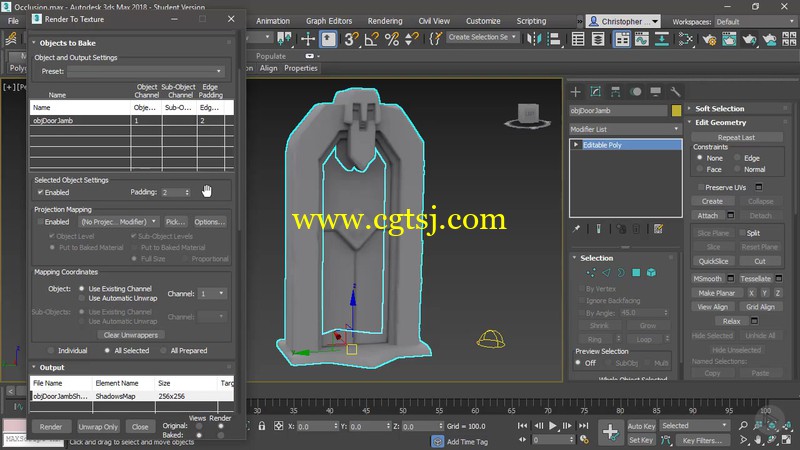Open the Workspaces Default dropdown
Image resolution: width=800 pixels, height=450 pixels.
tap(754, 22)
